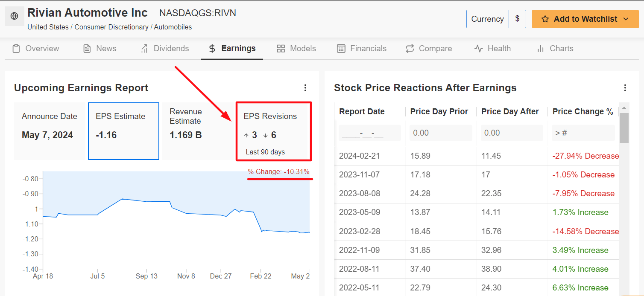
Task: Switch to the News tab
Action: pos(100,49)
